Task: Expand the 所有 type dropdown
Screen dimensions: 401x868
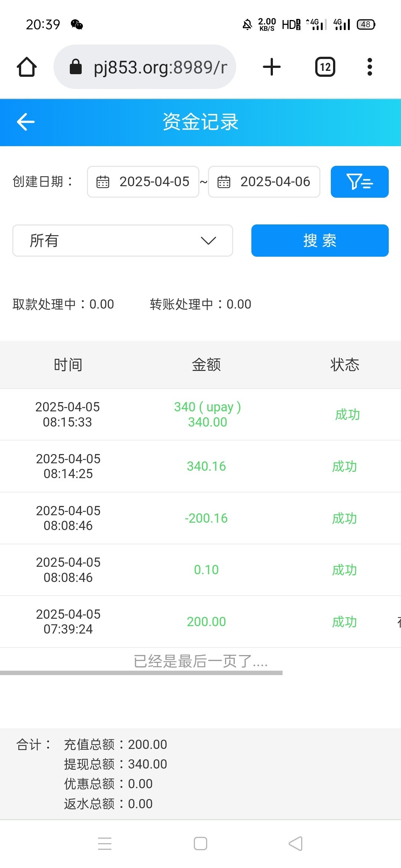Action: [123, 240]
